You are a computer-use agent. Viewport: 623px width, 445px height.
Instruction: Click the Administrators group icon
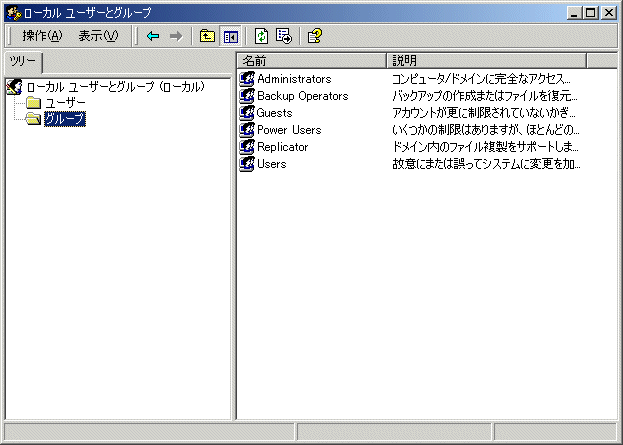click(247, 79)
